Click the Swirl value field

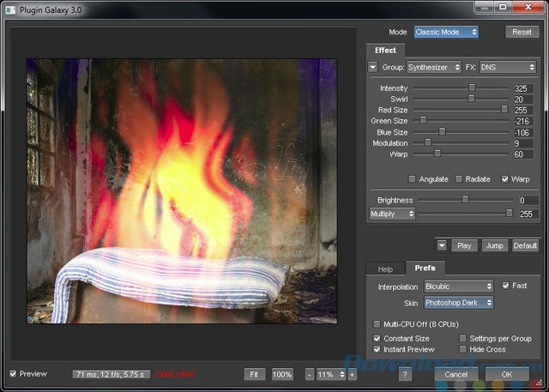[x=524, y=99]
